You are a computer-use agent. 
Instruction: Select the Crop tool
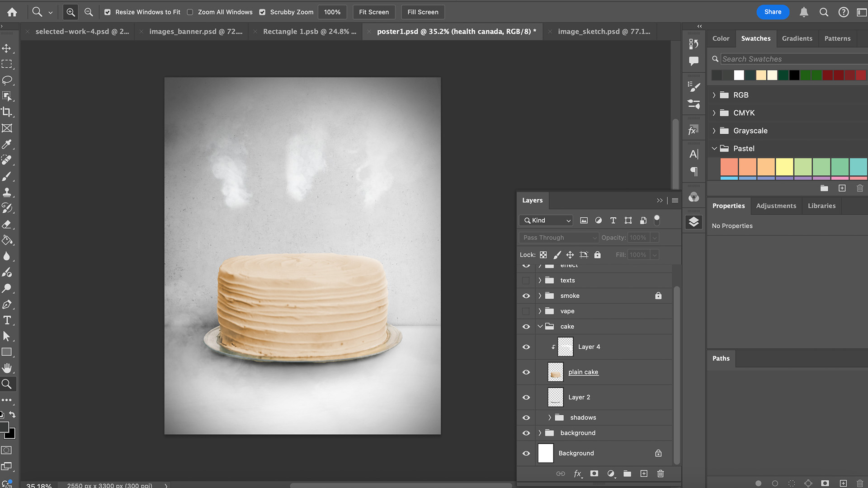tap(7, 112)
